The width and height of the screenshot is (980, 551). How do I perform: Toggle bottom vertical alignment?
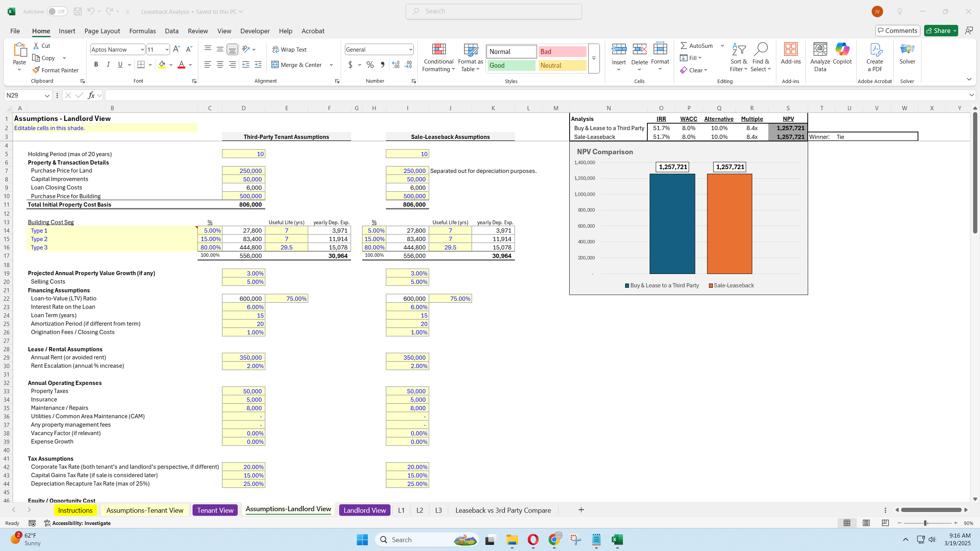coord(232,49)
